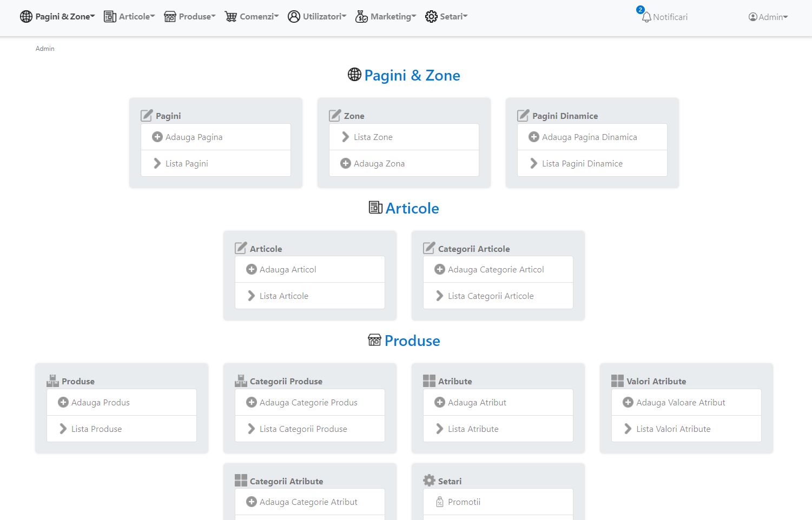Open the Setari navbar dropdown
812x520 pixels.
[x=446, y=17]
